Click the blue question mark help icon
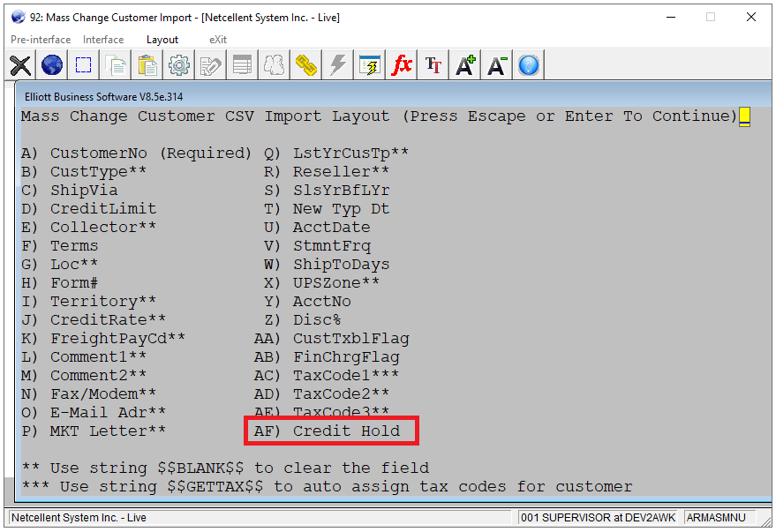The image size is (776, 532). [529, 65]
